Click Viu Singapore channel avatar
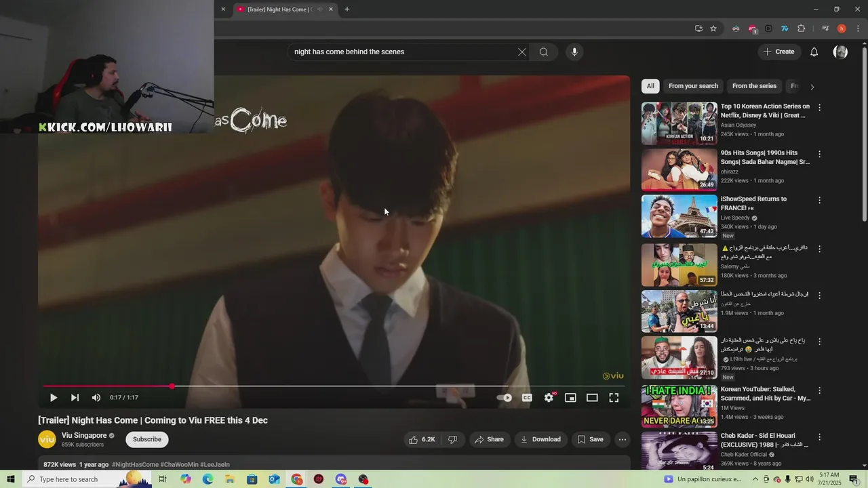This screenshot has height=488, width=868. 47,440
